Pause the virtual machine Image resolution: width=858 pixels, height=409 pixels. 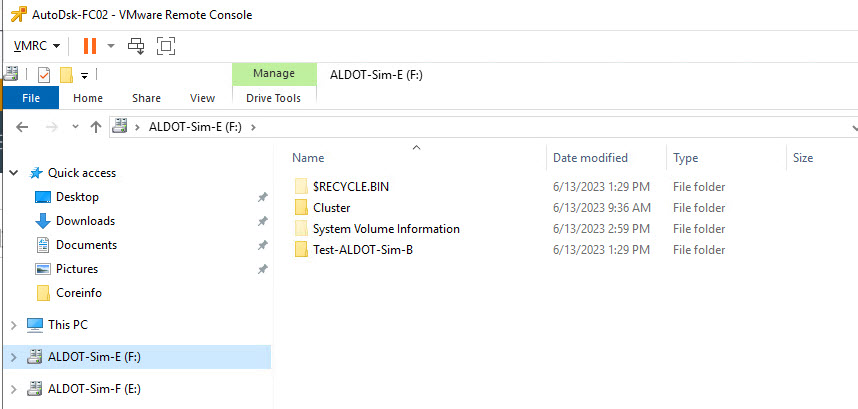coord(90,46)
